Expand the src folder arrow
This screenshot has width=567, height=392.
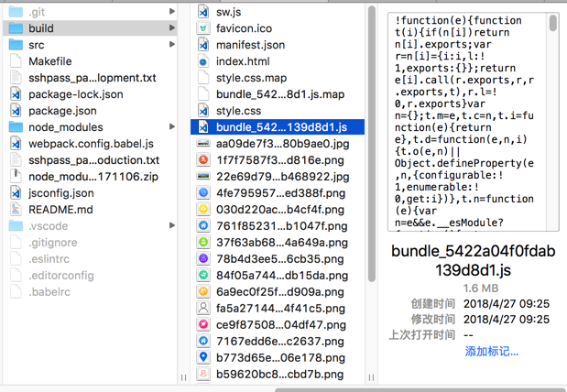(172, 45)
